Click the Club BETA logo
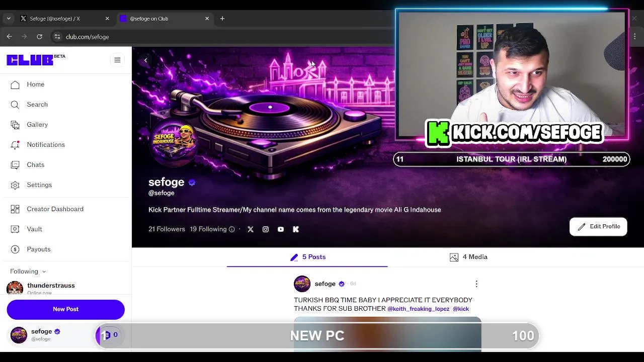Viewport: 644px width, 362px height. 36,60
